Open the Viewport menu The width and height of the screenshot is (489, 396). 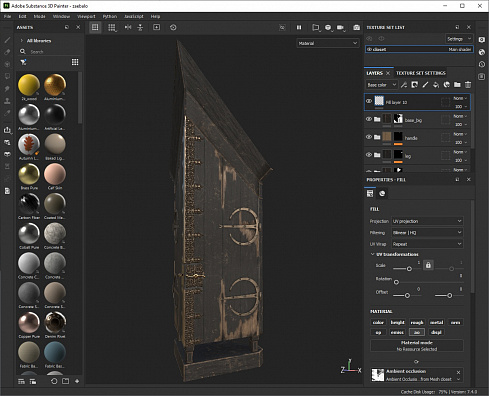pyautogui.click(x=86, y=16)
